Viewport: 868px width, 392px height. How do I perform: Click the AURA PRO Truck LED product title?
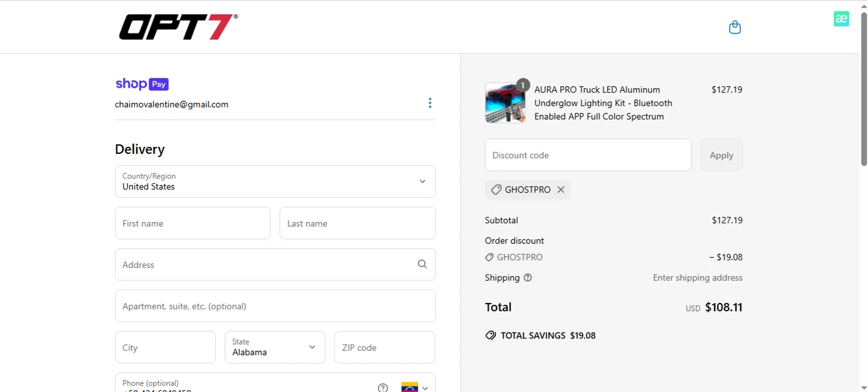(x=604, y=103)
